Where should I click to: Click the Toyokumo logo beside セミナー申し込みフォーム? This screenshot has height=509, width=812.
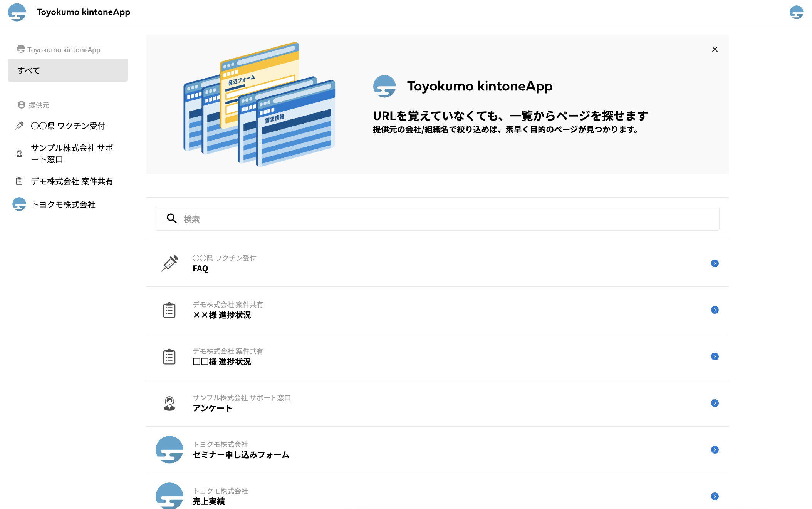click(169, 449)
